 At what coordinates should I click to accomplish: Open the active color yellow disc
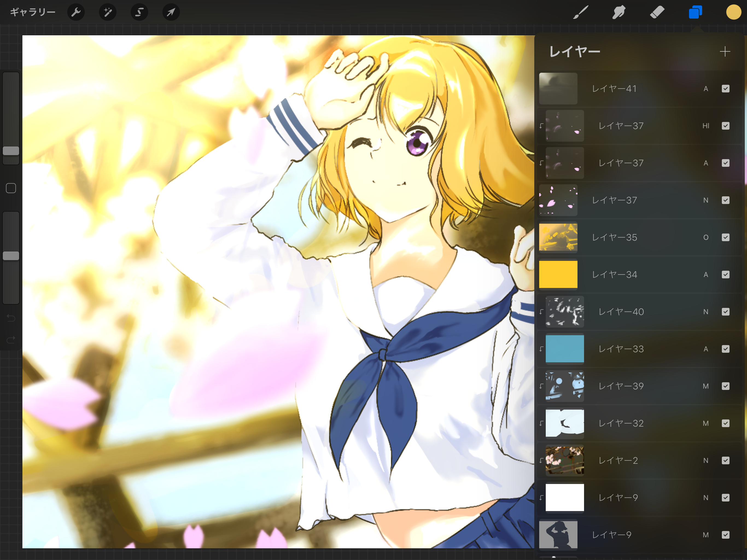(x=734, y=13)
